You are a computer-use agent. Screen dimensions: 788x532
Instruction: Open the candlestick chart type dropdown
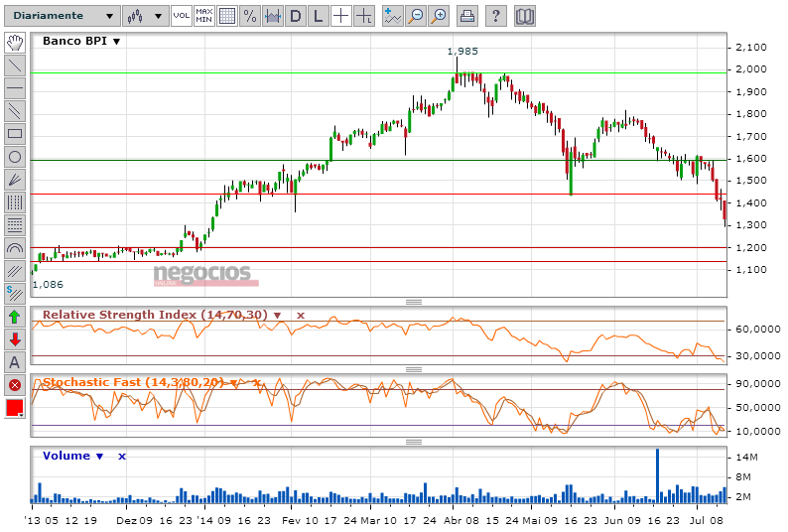[x=145, y=16]
